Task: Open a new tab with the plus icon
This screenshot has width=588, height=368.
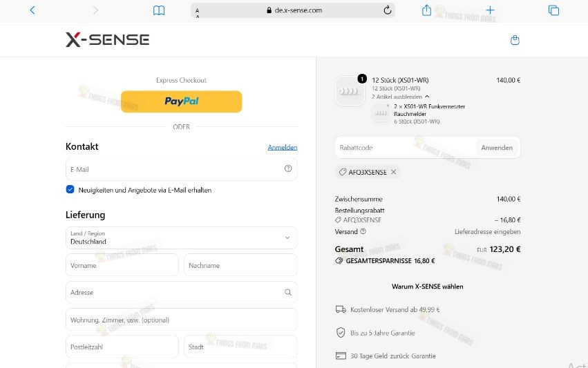Action: (490, 10)
